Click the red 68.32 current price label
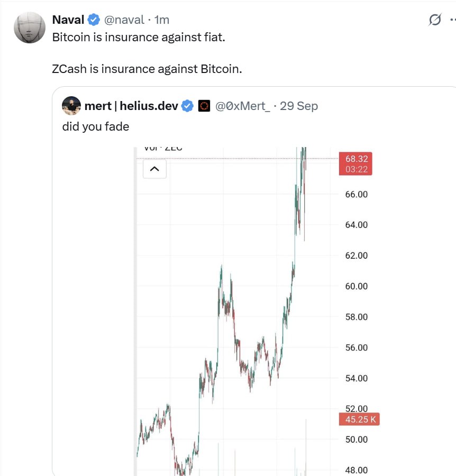 357,158
